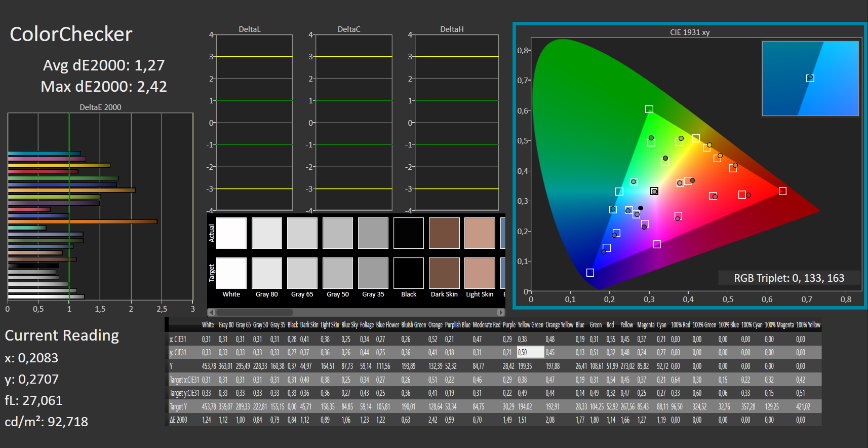This screenshot has width=868, height=448.
Task: Click the 100% Yellow column header
Action: pos(808,325)
